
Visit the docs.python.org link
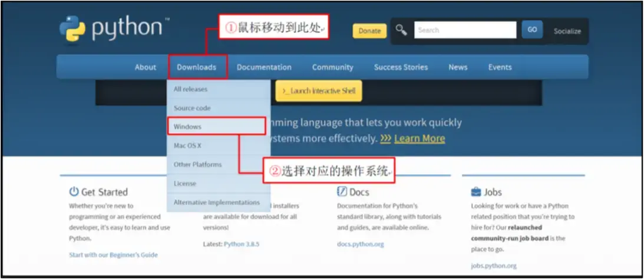point(360,244)
